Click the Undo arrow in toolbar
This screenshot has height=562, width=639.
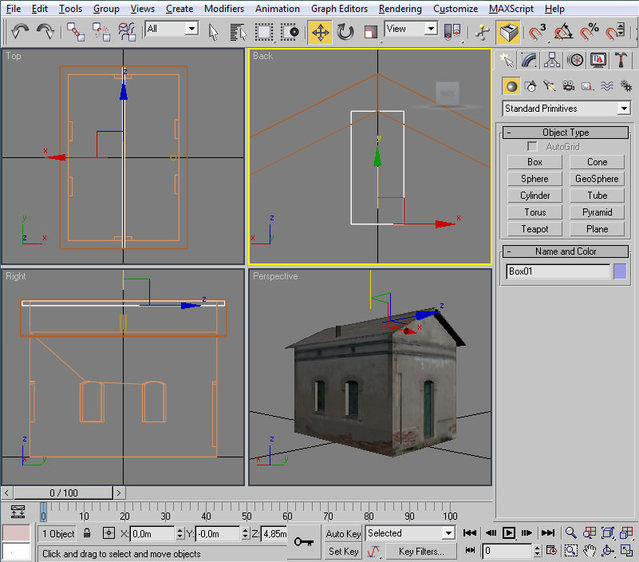pyautogui.click(x=20, y=31)
